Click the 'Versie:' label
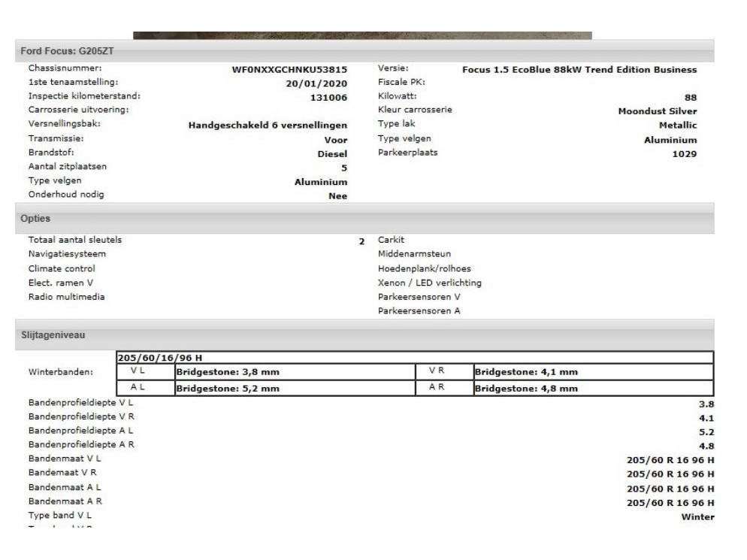This screenshot has height=560, width=747. coord(393,68)
